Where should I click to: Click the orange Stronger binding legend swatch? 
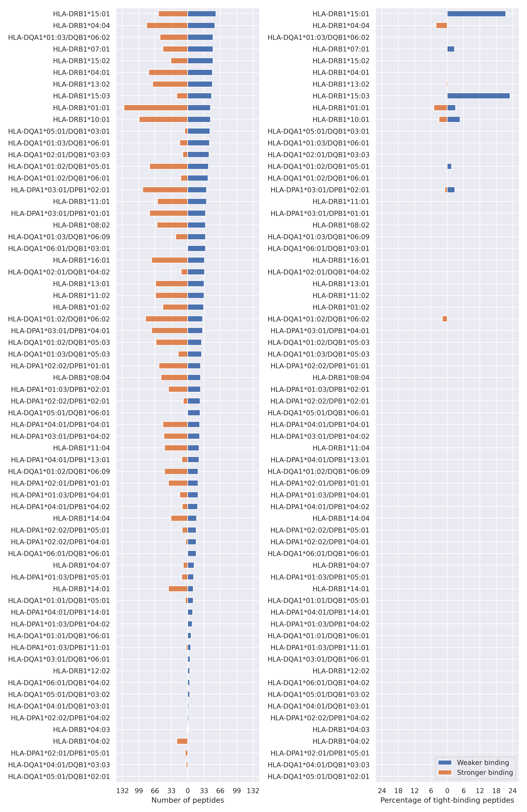[444, 772]
